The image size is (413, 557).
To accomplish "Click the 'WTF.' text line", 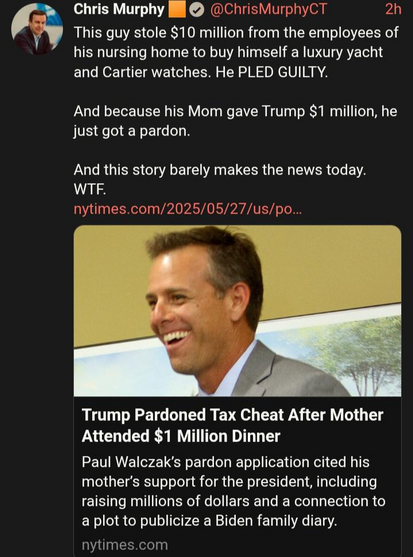I will click(x=89, y=190).
